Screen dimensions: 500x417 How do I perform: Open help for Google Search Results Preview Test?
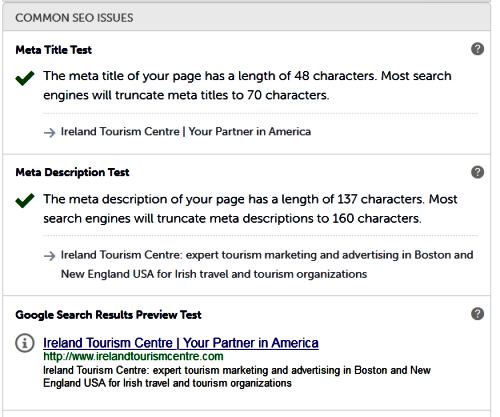477,314
